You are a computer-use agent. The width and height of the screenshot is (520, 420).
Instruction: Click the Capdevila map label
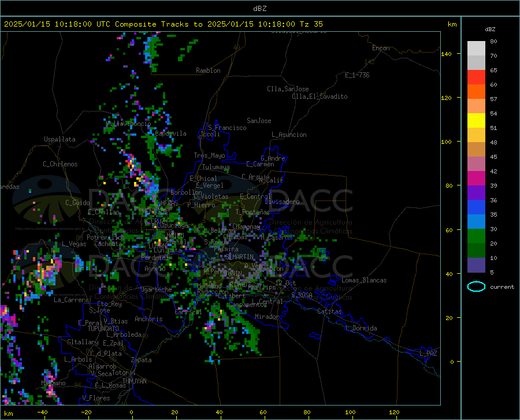[x=170, y=133]
